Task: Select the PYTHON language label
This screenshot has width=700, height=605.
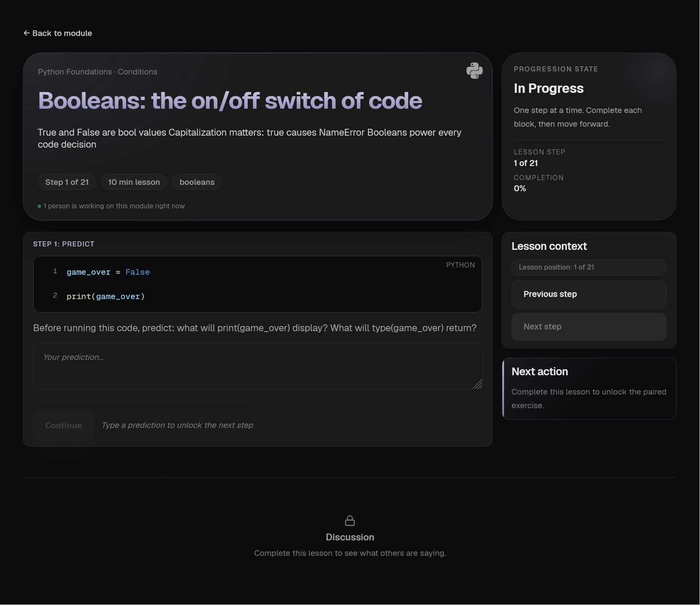Action: [460, 265]
